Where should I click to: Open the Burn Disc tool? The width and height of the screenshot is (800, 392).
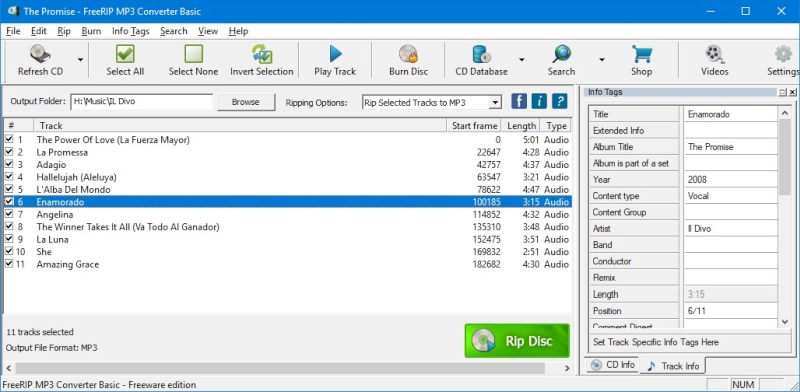[x=408, y=54]
